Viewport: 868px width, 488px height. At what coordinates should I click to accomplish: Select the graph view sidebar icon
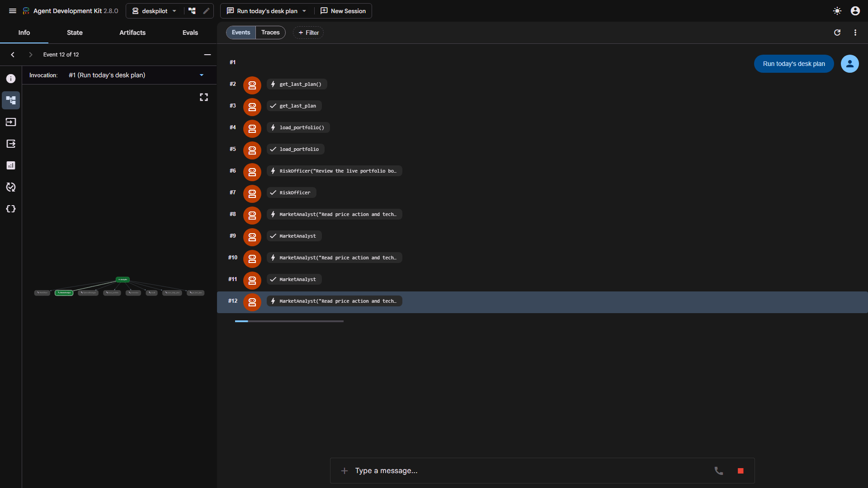coord(11,100)
